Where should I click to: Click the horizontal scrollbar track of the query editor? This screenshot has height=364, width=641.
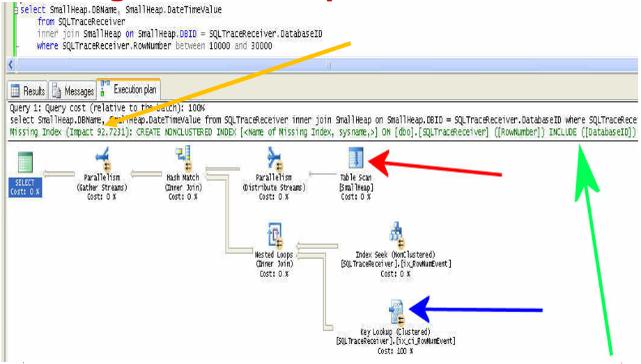coord(327,65)
